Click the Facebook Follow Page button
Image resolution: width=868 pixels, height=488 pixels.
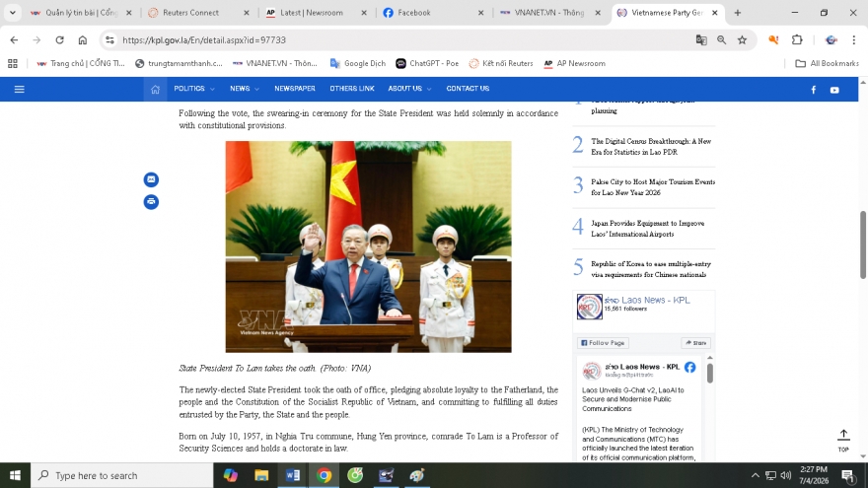603,343
